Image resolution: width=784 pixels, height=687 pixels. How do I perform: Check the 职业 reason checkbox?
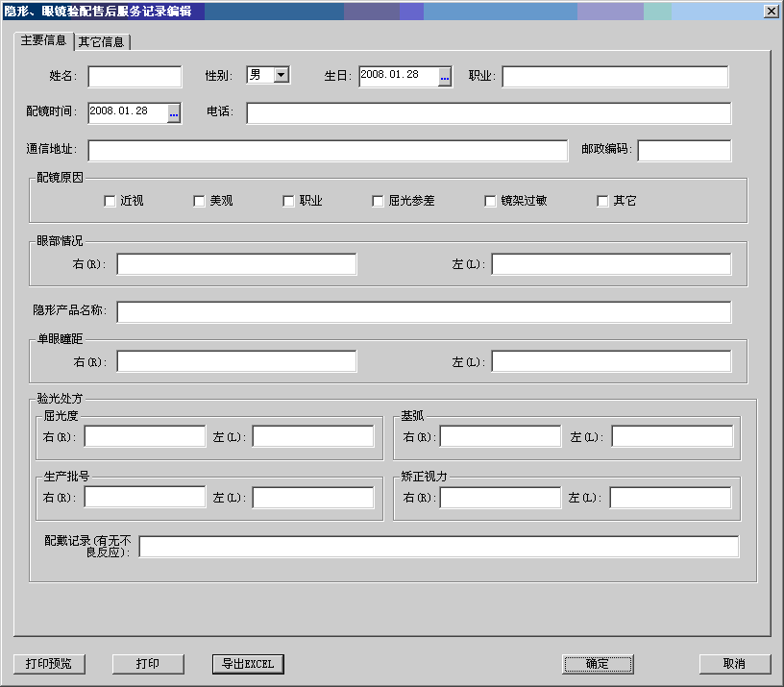[x=288, y=201]
